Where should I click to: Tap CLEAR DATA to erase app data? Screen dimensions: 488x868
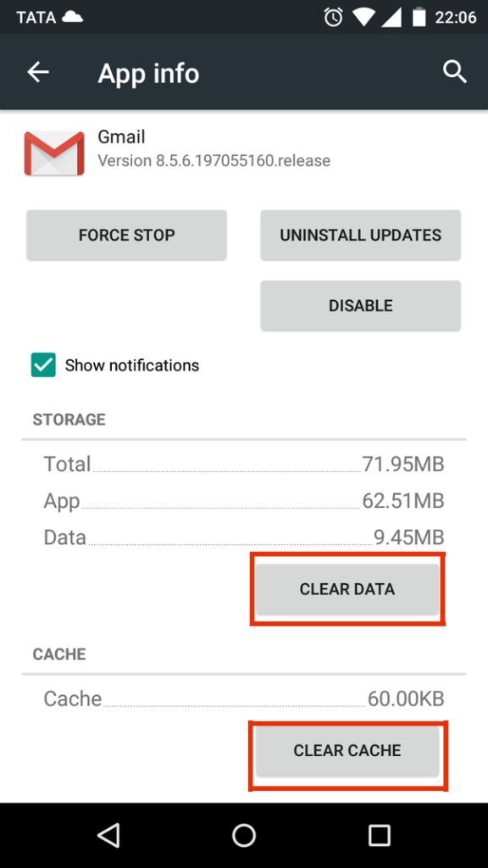(x=347, y=588)
